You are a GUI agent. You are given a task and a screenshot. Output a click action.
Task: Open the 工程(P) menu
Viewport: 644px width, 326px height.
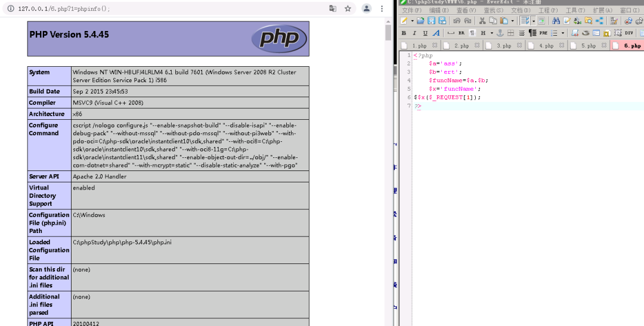pyautogui.click(x=548, y=10)
